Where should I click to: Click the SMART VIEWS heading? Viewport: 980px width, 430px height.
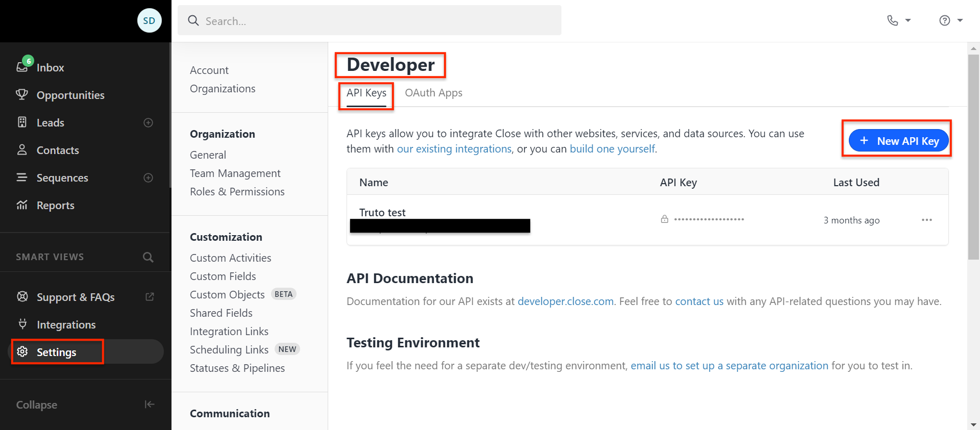point(50,257)
